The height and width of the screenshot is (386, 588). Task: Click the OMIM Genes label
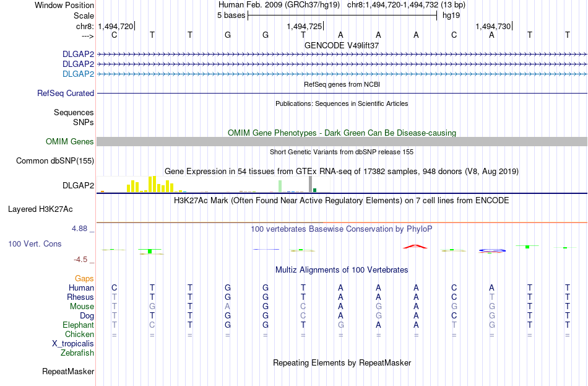point(70,141)
